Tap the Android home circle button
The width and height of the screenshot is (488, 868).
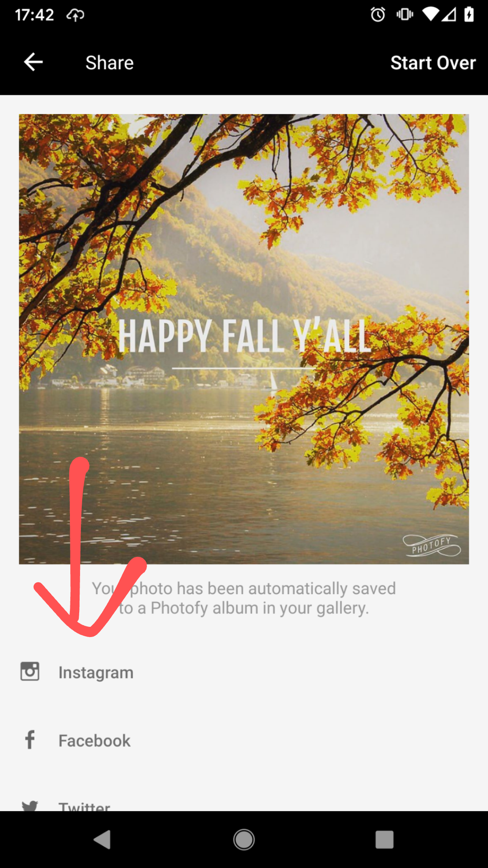[244, 840]
